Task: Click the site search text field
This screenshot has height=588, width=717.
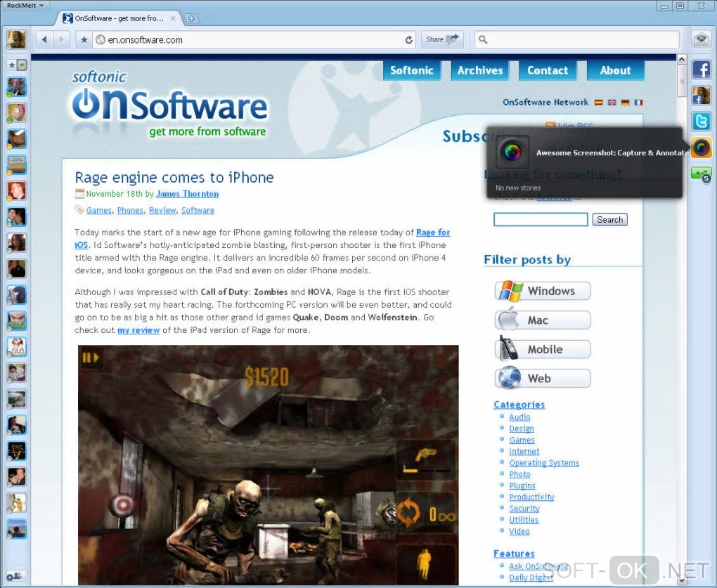Action: 541,219
